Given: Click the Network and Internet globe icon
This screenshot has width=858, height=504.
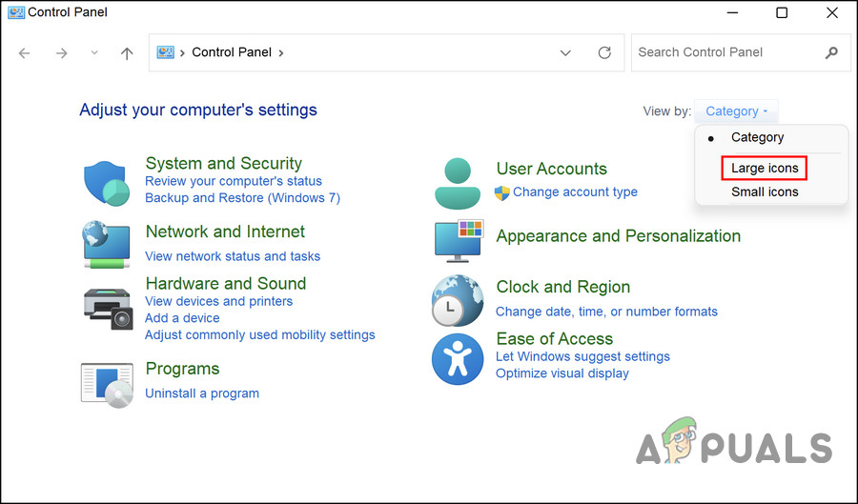Looking at the screenshot, I should pyautogui.click(x=107, y=244).
